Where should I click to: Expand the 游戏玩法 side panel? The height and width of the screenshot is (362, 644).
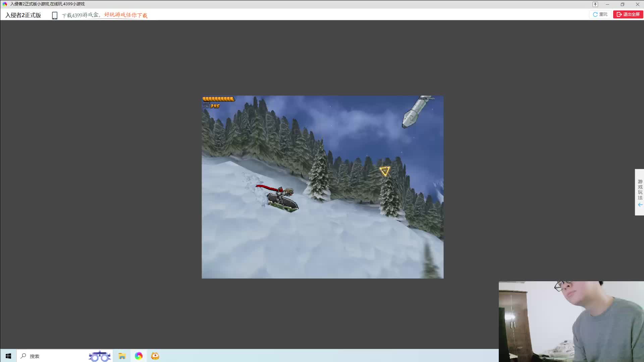pyautogui.click(x=640, y=190)
